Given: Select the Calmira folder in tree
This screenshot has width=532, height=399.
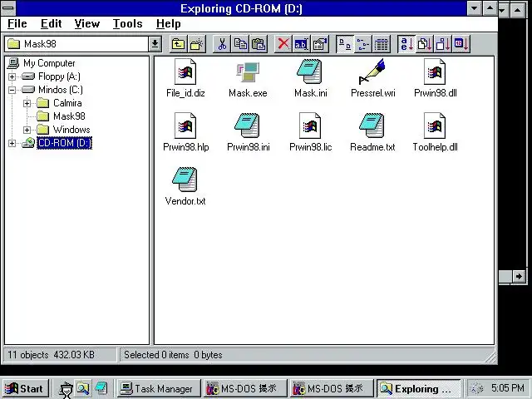Looking at the screenshot, I should 67,103.
